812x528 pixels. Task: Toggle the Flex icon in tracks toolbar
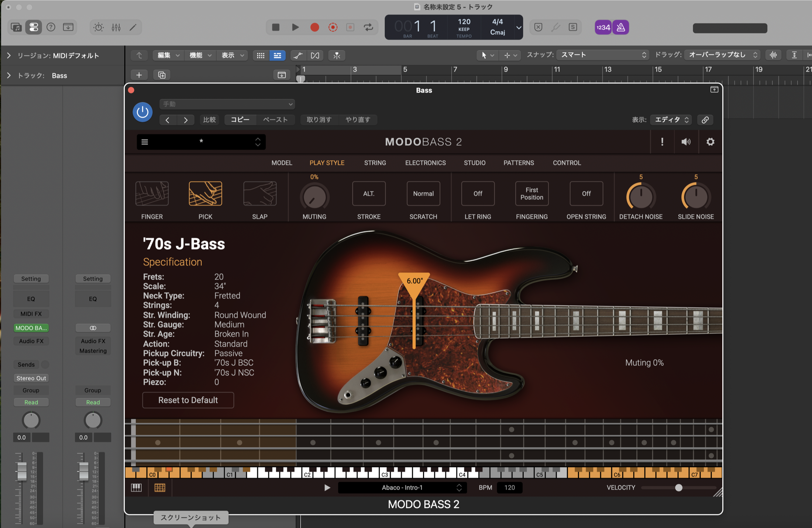click(x=315, y=55)
